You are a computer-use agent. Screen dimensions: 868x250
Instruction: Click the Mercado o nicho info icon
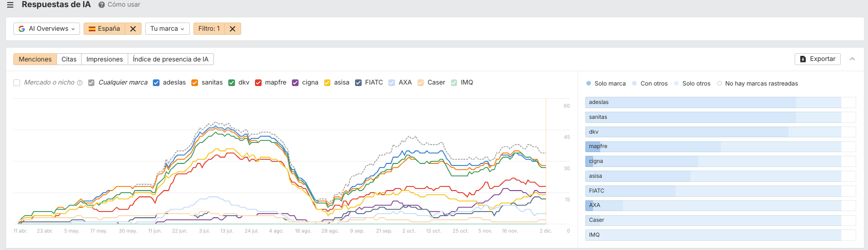point(80,82)
